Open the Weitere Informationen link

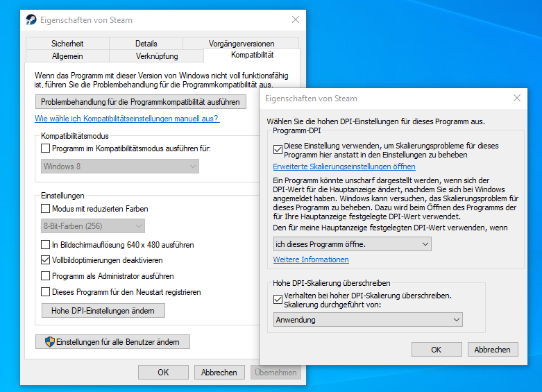click(x=311, y=259)
